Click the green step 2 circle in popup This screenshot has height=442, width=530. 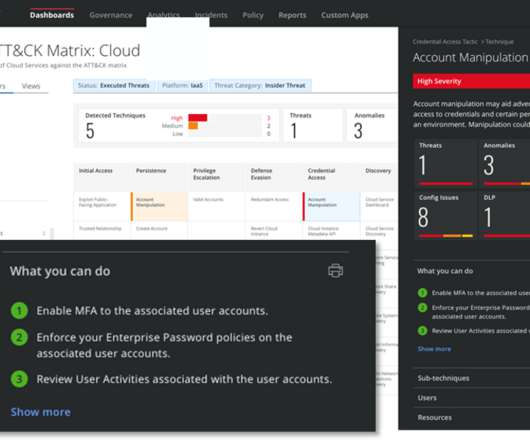click(x=19, y=337)
